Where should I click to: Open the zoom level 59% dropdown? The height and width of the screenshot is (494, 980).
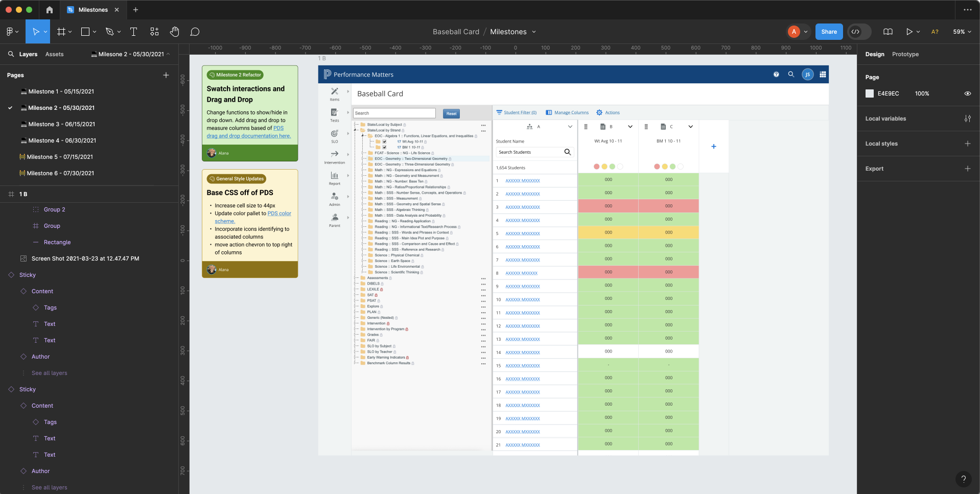click(962, 32)
